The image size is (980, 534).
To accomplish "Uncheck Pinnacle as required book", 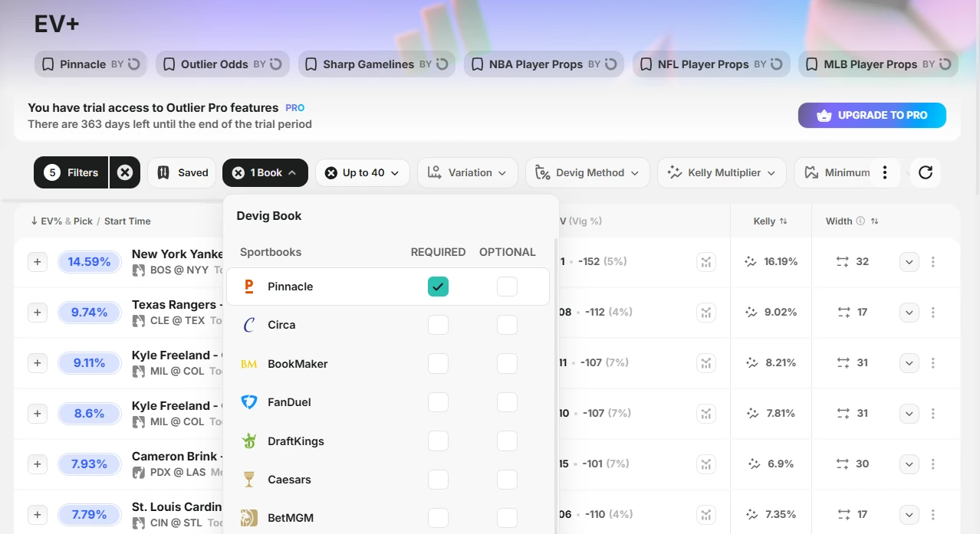I will [x=438, y=287].
